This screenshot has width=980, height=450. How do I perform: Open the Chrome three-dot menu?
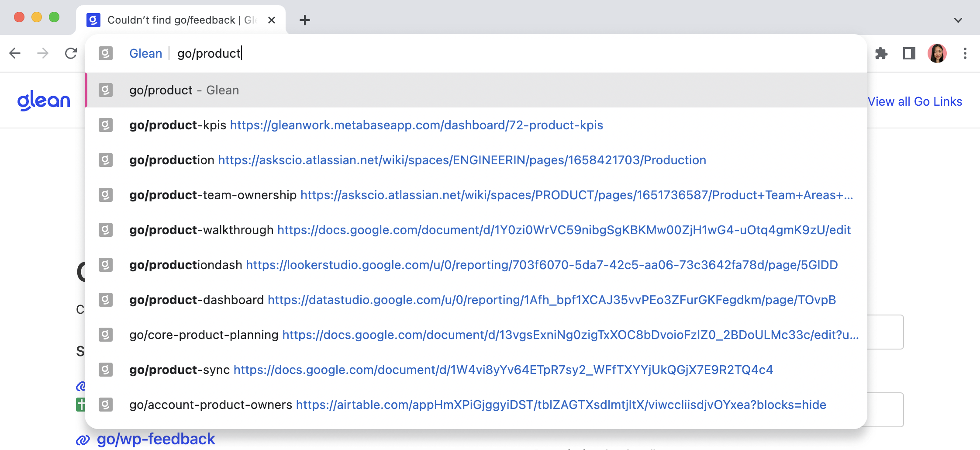pos(965,53)
